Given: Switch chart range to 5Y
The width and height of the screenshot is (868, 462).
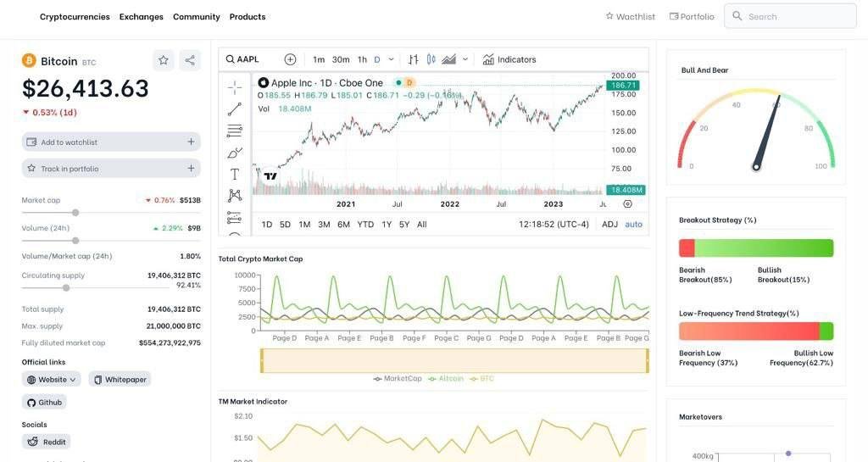Looking at the screenshot, I should [x=404, y=225].
